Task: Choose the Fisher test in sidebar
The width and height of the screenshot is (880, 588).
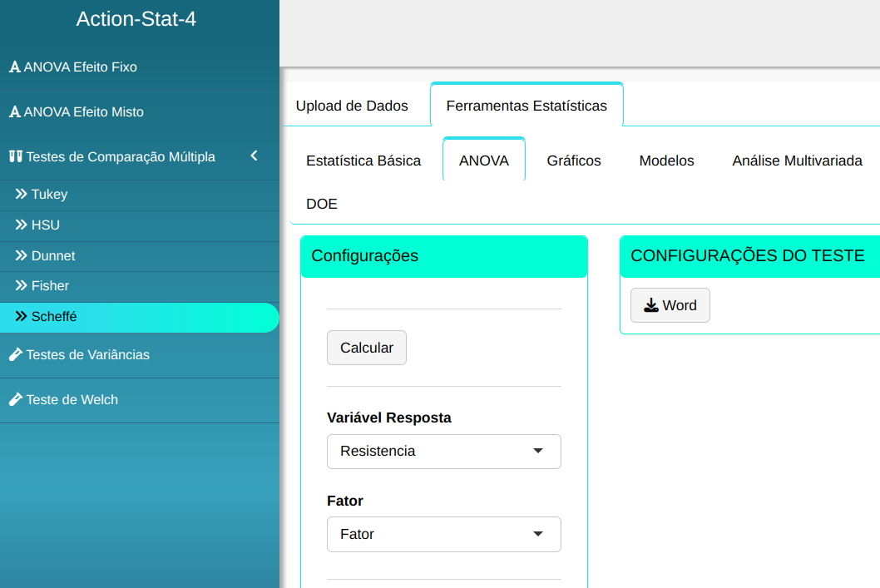Action: [50, 286]
